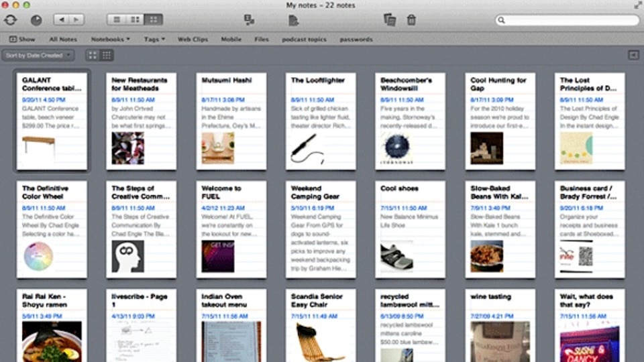Viewport: 644px width, 362px height.
Task: Open The Looftlighter note
Action: click(321, 121)
